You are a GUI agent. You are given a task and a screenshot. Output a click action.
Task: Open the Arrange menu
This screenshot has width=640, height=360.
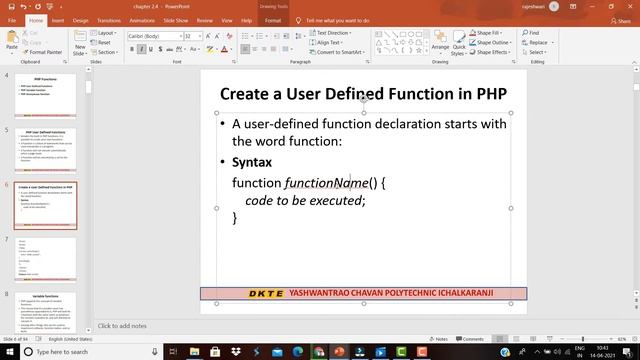[x=440, y=41]
